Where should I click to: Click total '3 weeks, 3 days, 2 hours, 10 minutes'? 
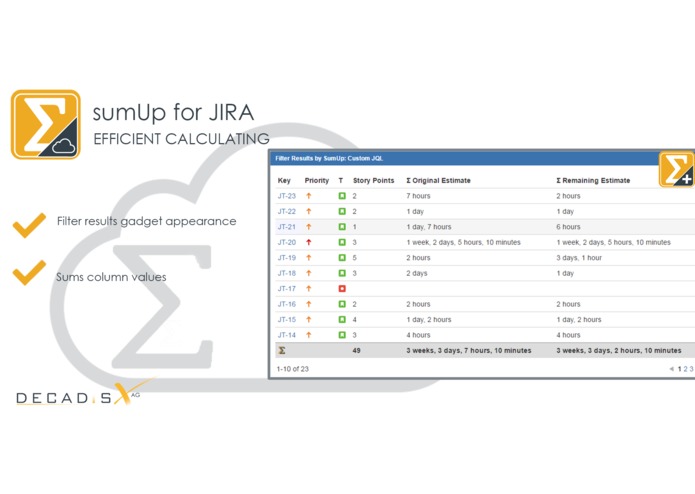point(619,350)
